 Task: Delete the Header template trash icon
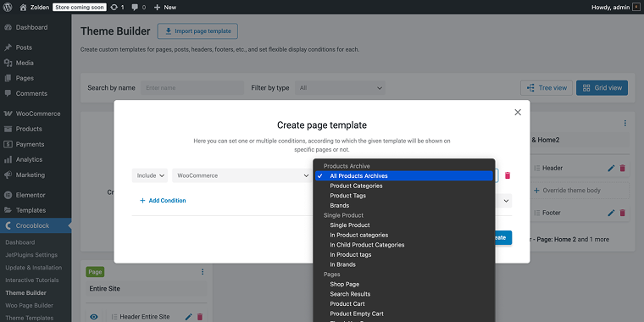(622, 168)
